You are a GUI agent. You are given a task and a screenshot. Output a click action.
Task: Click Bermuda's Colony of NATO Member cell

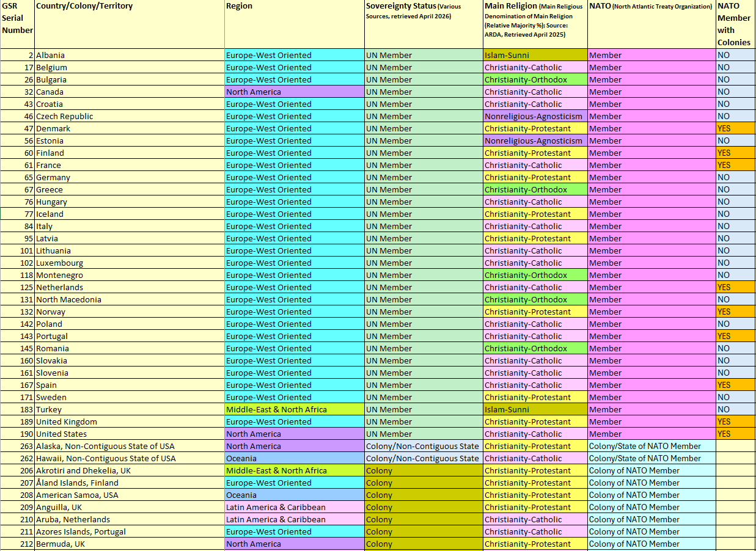[651, 544]
